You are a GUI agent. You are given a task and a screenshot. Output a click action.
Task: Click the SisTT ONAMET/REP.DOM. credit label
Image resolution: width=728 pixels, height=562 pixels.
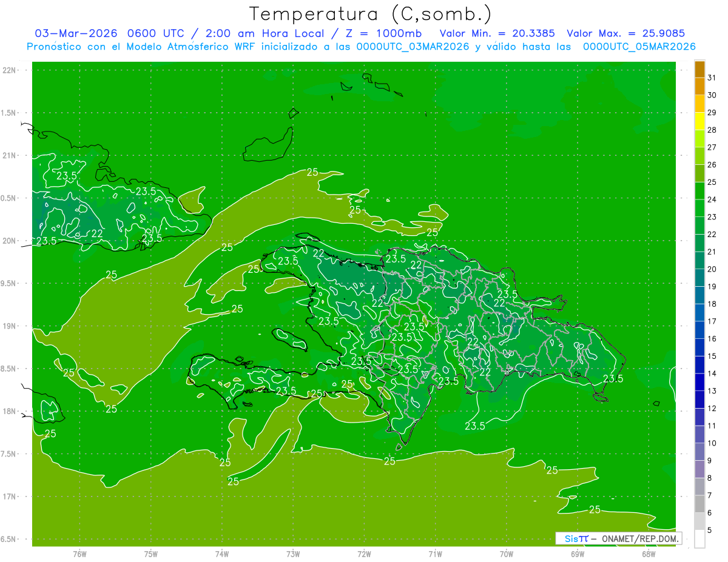618,538
